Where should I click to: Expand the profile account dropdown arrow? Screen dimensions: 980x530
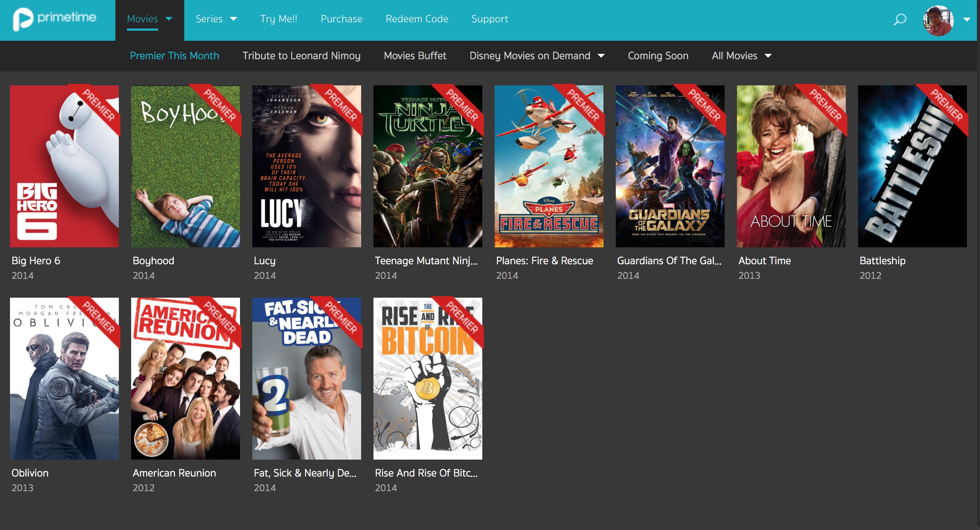[x=967, y=20]
